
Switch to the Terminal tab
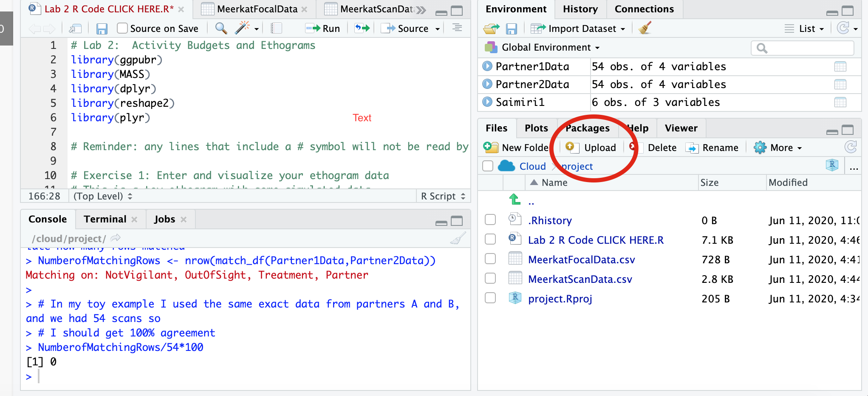(105, 219)
